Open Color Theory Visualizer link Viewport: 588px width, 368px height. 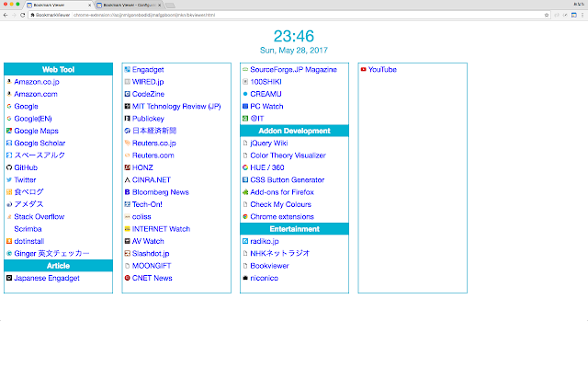(288, 155)
